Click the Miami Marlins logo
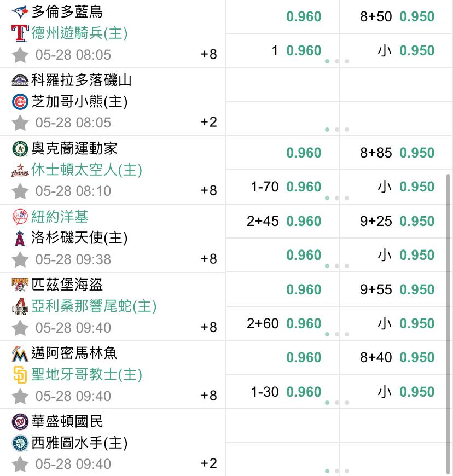The image size is (453, 476). pyautogui.click(x=20, y=353)
